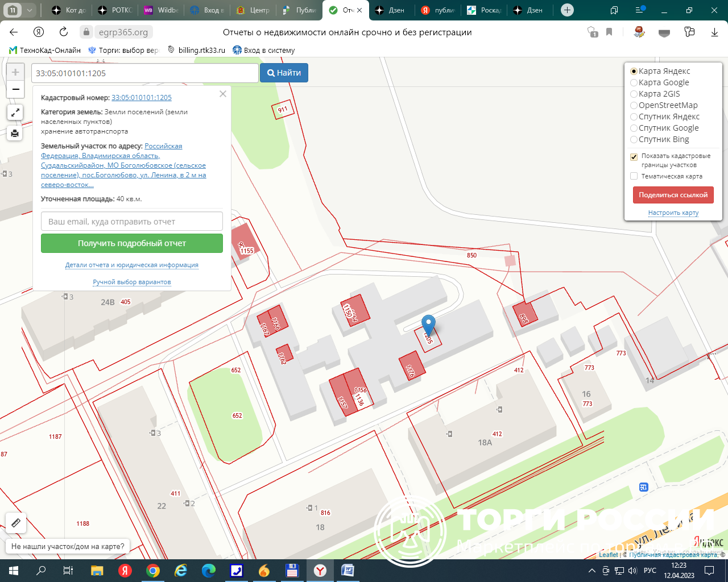The image size is (728, 582).
Task: Expand the tab list chevron
Action: point(30,10)
